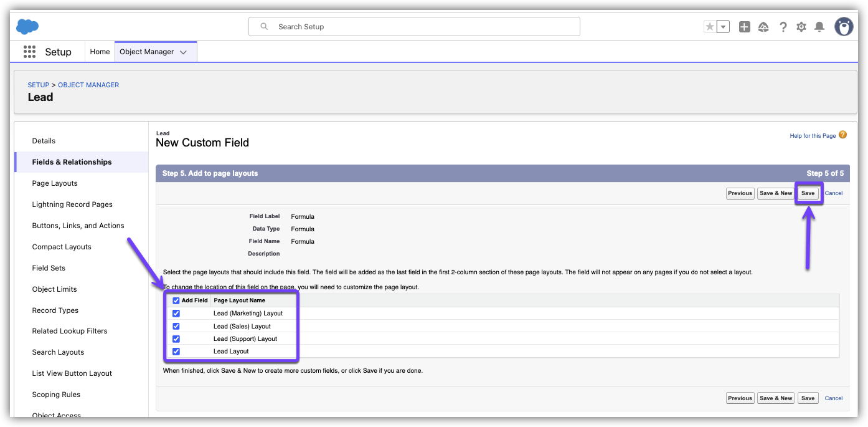Click the top Save button
Image resolution: width=868 pixels, height=427 pixels.
coord(808,193)
